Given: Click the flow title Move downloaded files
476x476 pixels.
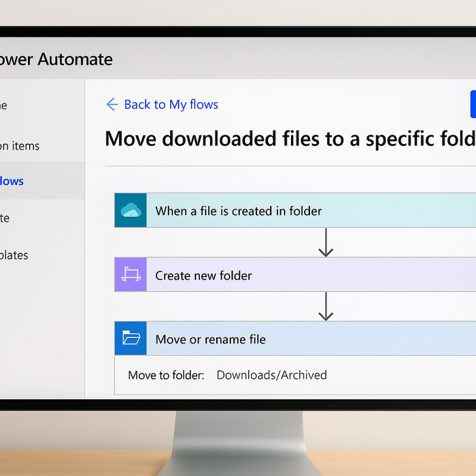Looking at the screenshot, I should [290, 139].
